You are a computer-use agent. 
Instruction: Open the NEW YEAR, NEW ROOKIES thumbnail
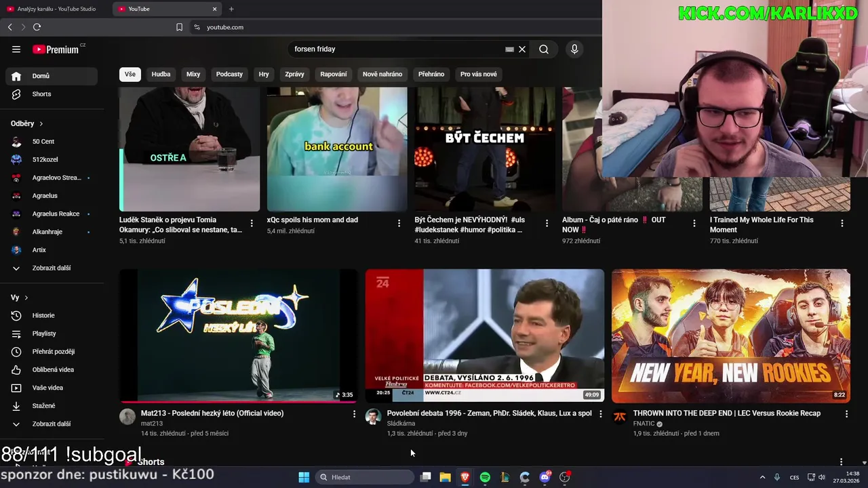(x=731, y=336)
